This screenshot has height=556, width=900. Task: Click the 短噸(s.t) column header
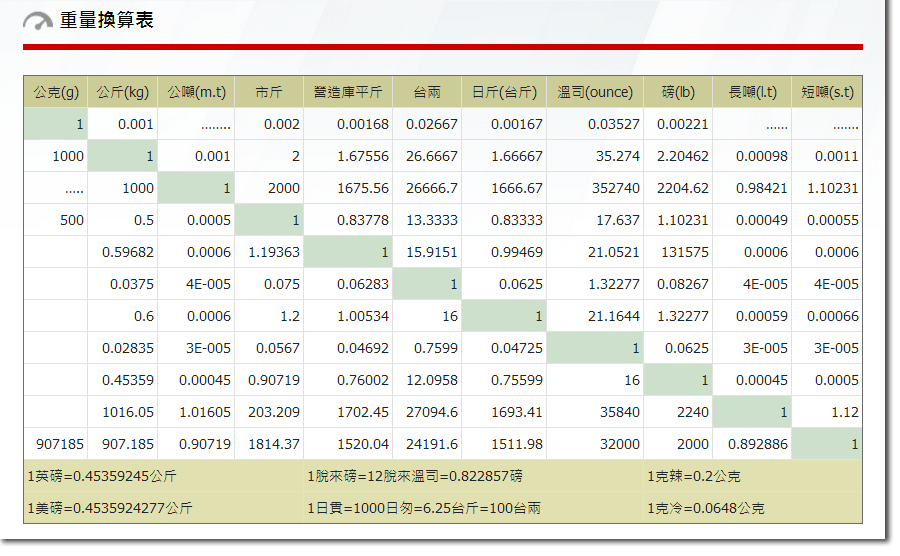pyautogui.click(x=827, y=92)
